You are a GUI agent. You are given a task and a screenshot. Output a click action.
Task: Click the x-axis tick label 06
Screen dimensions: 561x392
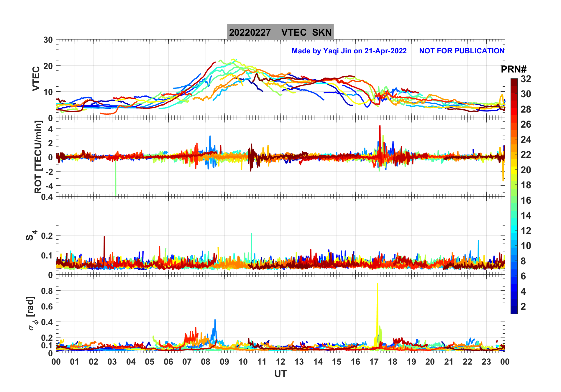[168, 362]
